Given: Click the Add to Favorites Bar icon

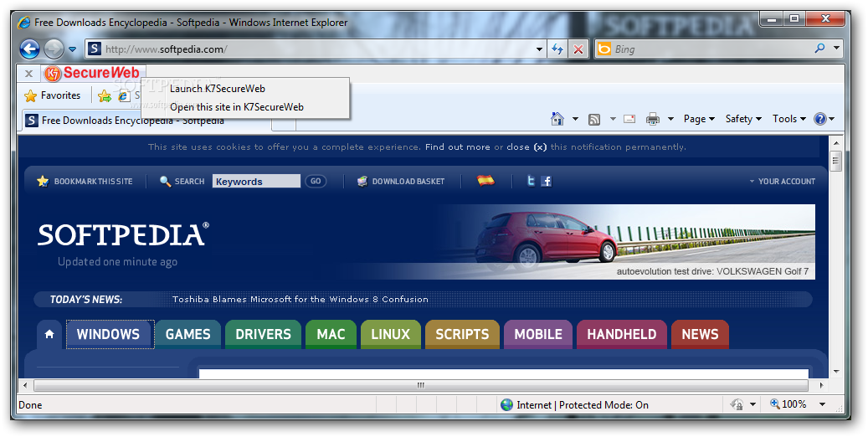Looking at the screenshot, I should [105, 95].
